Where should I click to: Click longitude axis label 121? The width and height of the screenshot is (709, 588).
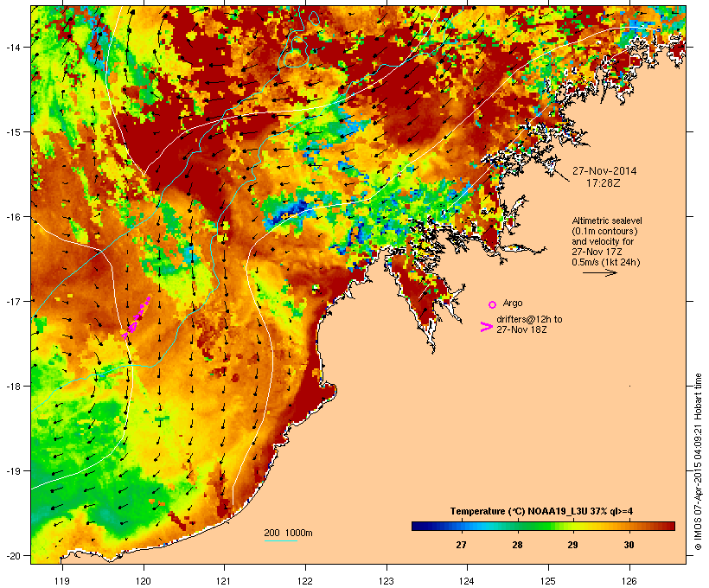224,581
